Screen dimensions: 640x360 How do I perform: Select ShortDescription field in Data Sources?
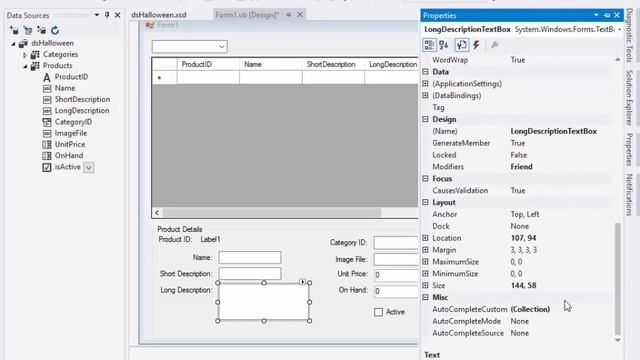82,99
